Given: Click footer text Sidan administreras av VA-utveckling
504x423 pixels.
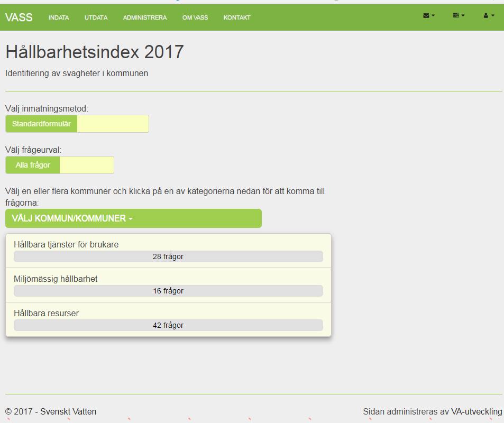Looking at the screenshot, I should tap(432, 411).
